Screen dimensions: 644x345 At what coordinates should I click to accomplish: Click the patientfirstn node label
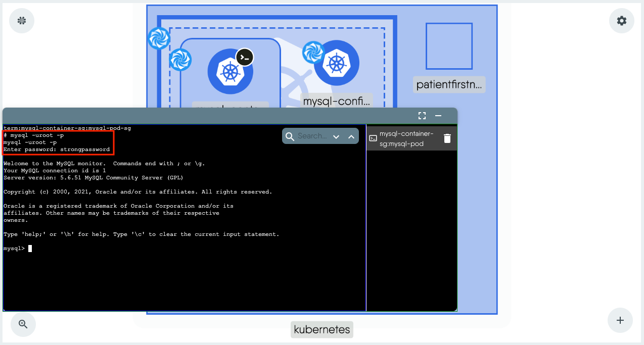449,84
